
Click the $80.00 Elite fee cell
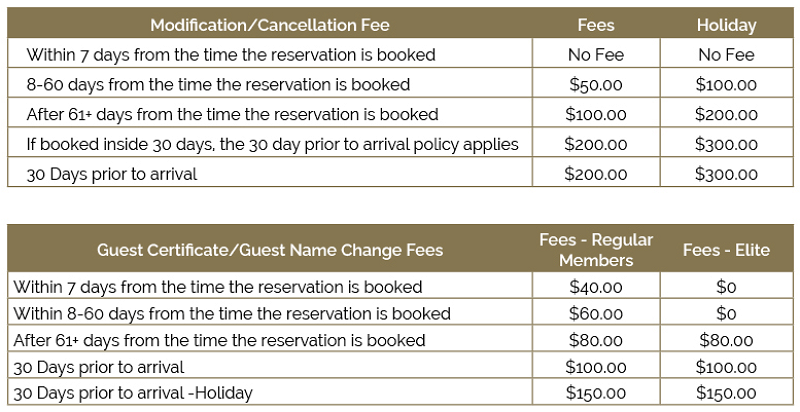click(727, 340)
